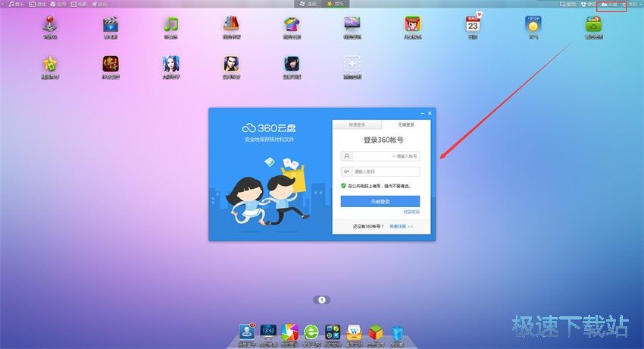
Task: Open the calendar icon showing 23
Action: click(473, 24)
